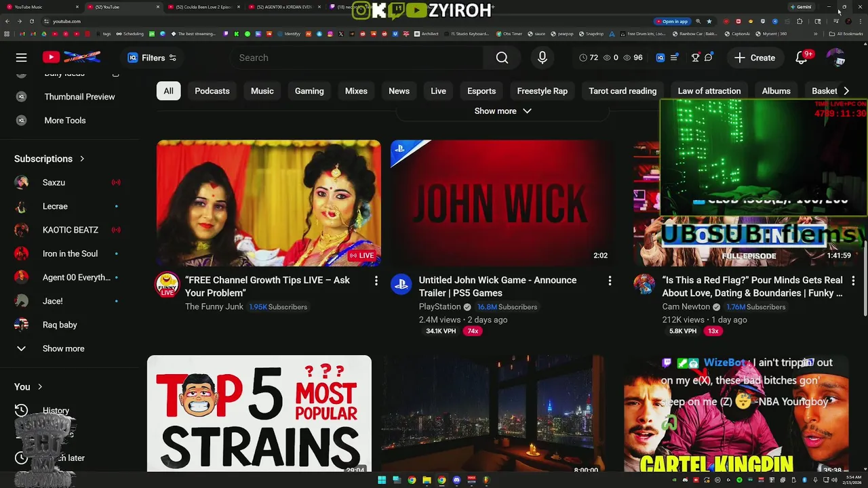This screenshot has width=868, height=488.
Task: Open options for Is This a Red Flag video
Action: (853, 281)
